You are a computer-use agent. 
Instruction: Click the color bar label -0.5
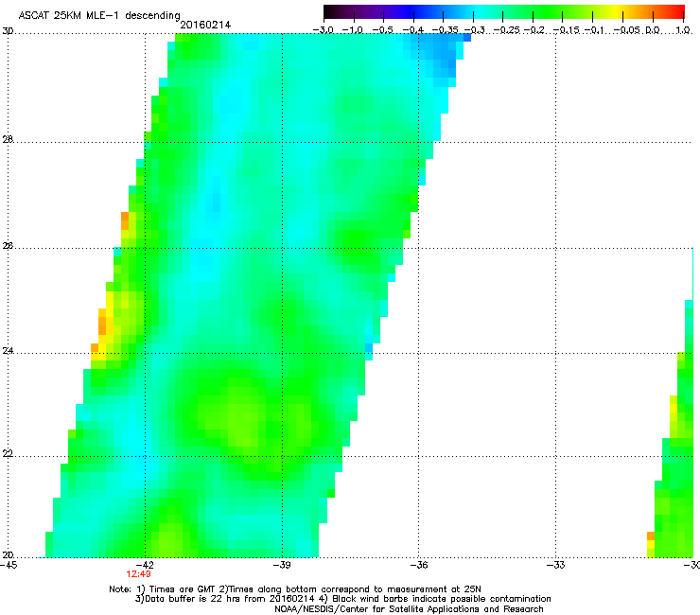[x=382, y=30]
